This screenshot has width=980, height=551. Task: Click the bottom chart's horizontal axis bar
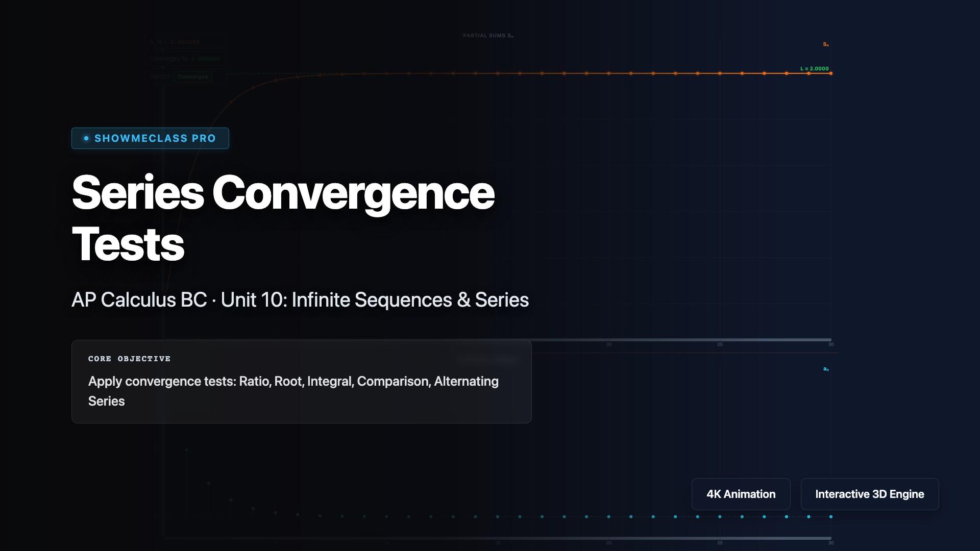pyautogui.click(x=498, y=538)
